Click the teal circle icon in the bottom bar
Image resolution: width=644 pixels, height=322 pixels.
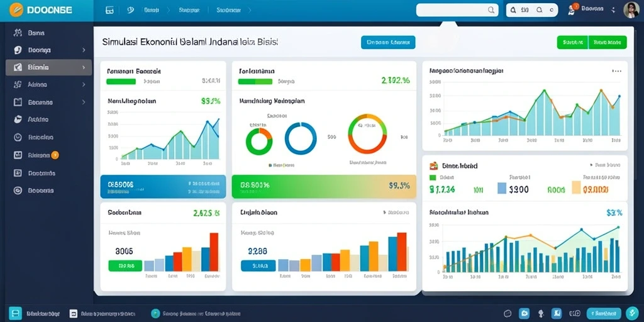click(155, 313)
